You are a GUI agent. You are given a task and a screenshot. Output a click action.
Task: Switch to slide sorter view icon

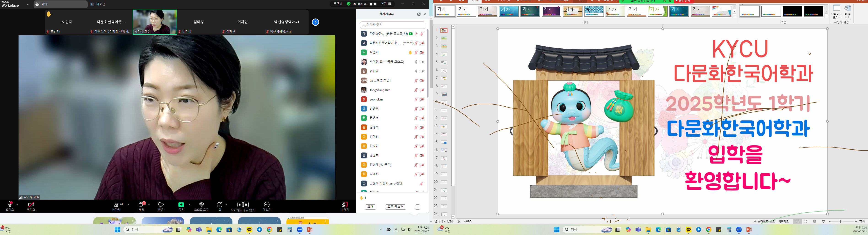806,222
